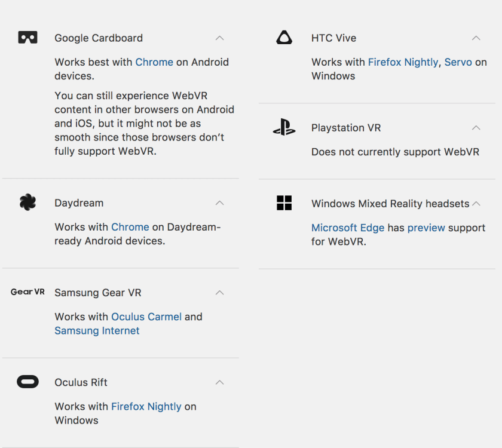Image resolution: width=502 pixels, height=448 pixels.
Task: Click the Daydream pinwheel icon
Action: [27, 202]
